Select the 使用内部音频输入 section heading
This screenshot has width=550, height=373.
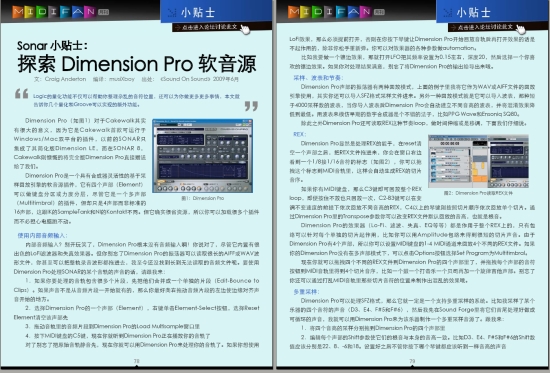coord(42,235)
